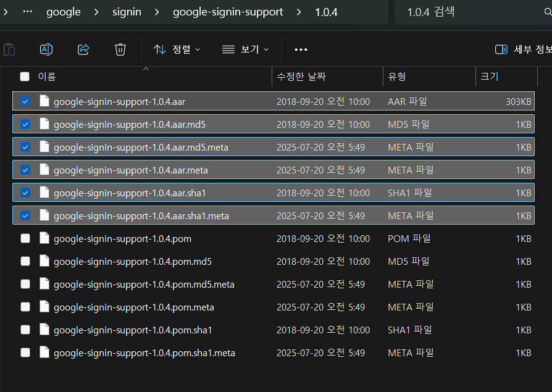Click file name google-signin-support-1.0.4.aar
The width and height of the screenshot is (552, 392).
pyautogui.click(x=119, y=102)
